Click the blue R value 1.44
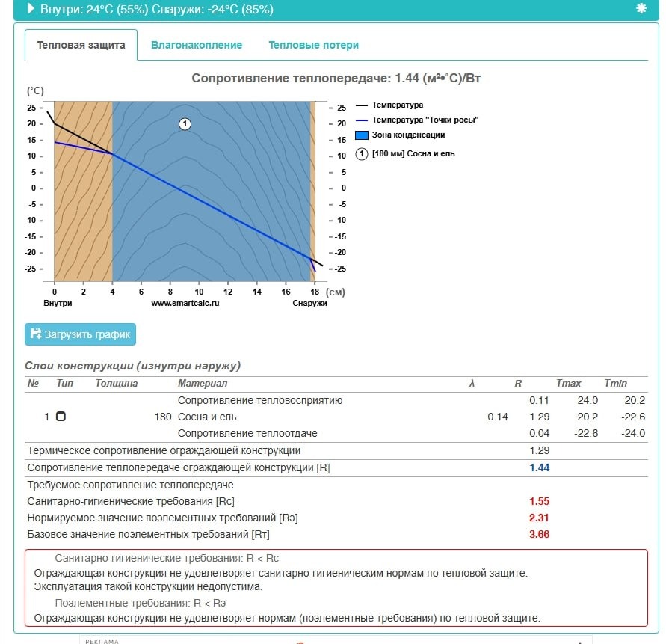 [539, 467]
